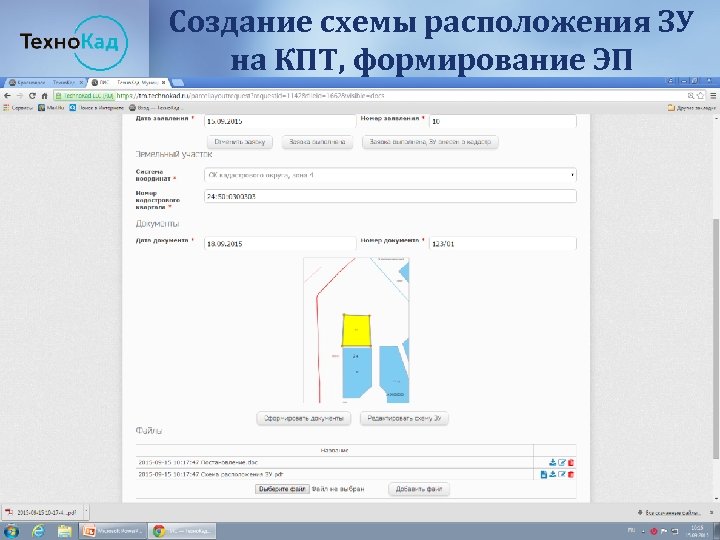Open options arrow for the downloaded pdf
Screen dimensions: 720x540
(86, 512)
